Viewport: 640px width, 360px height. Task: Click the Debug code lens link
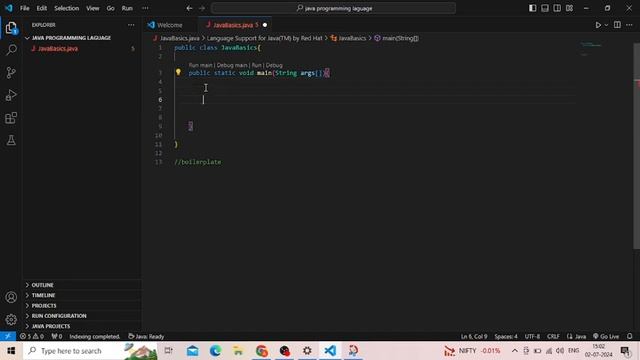tap(274, 65)
